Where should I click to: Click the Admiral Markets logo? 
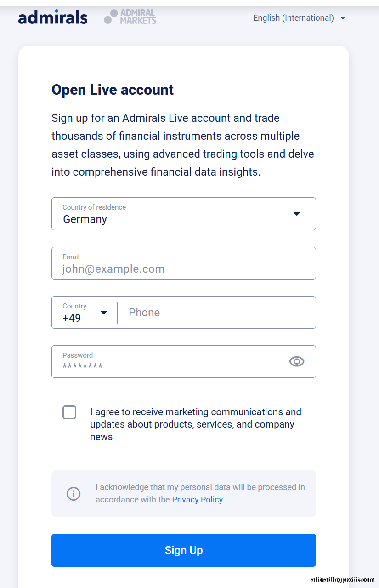click(x=130, y=17)
